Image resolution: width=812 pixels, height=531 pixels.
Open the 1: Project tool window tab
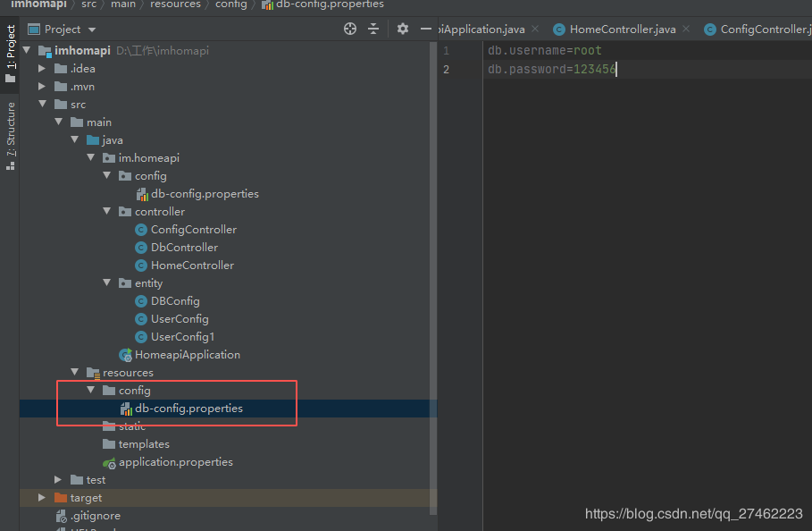[10, 54]
